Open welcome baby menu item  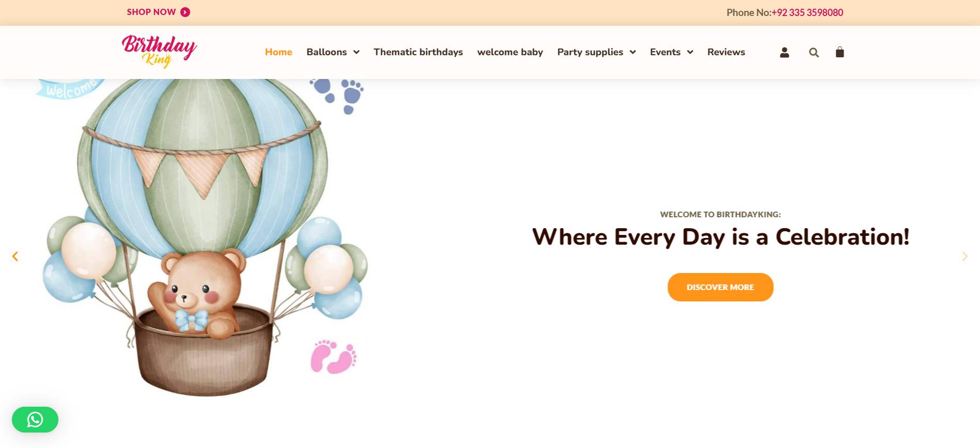point(510,52)
